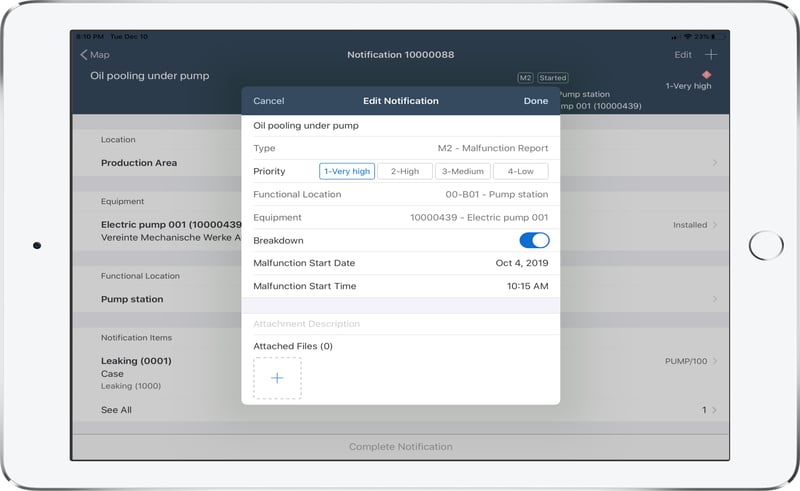Tap the iPad home button
The height and width of the screenshot is (491, 800).
(x=766, y=246)
